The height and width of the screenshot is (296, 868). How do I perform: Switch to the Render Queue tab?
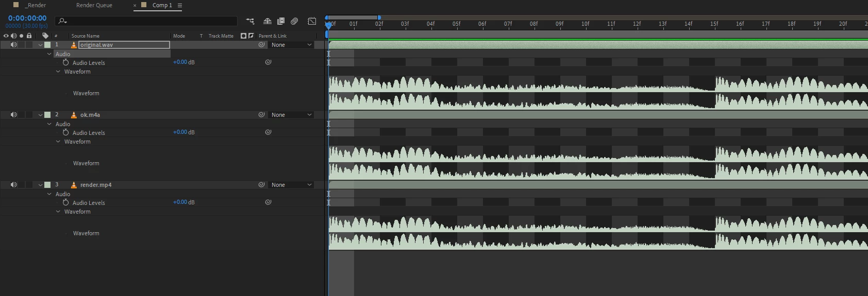pos(94,5)
